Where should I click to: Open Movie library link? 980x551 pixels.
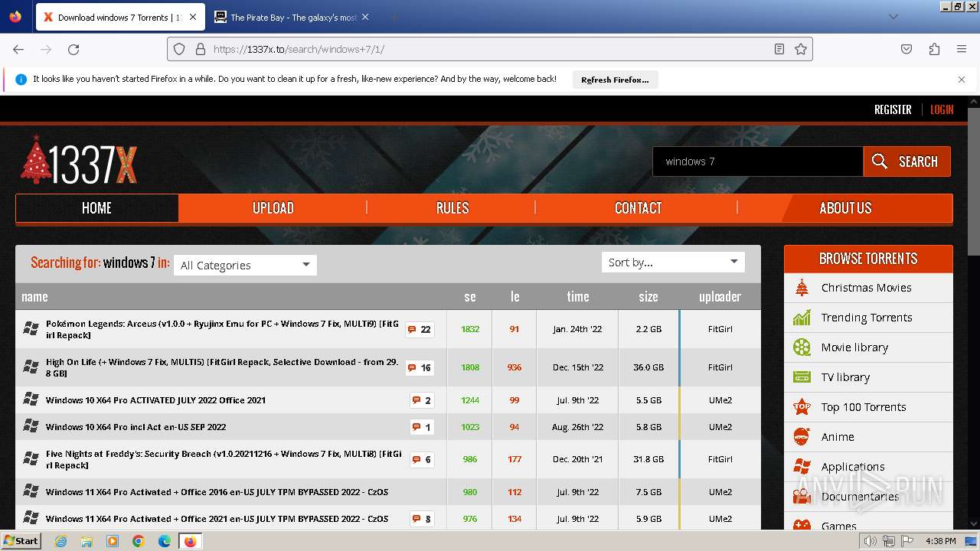854,347
